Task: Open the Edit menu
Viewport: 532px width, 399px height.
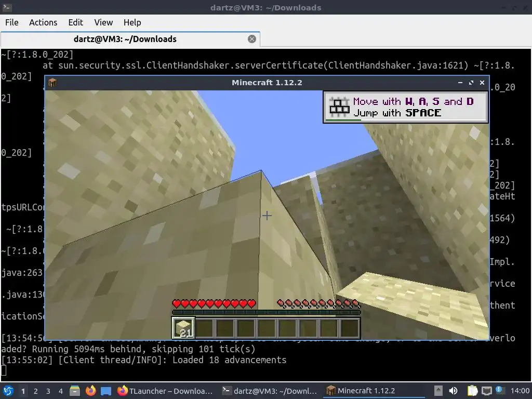Action: pos(75,22)
